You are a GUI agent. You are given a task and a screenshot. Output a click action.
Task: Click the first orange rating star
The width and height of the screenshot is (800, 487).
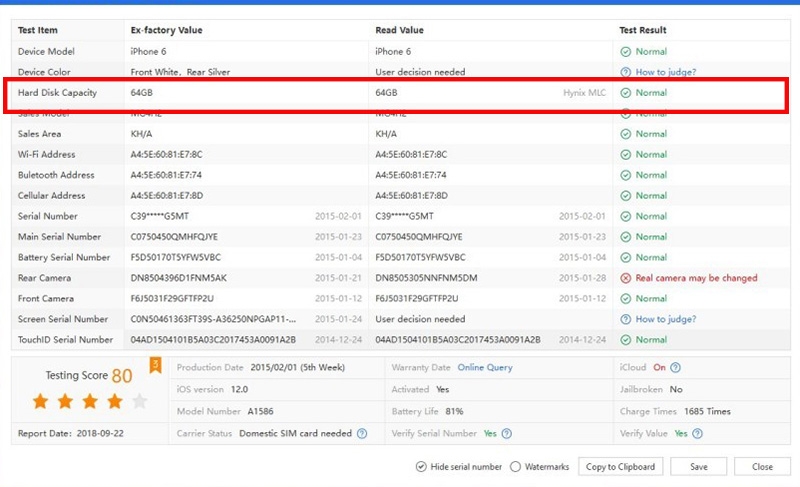click(40, 401)
